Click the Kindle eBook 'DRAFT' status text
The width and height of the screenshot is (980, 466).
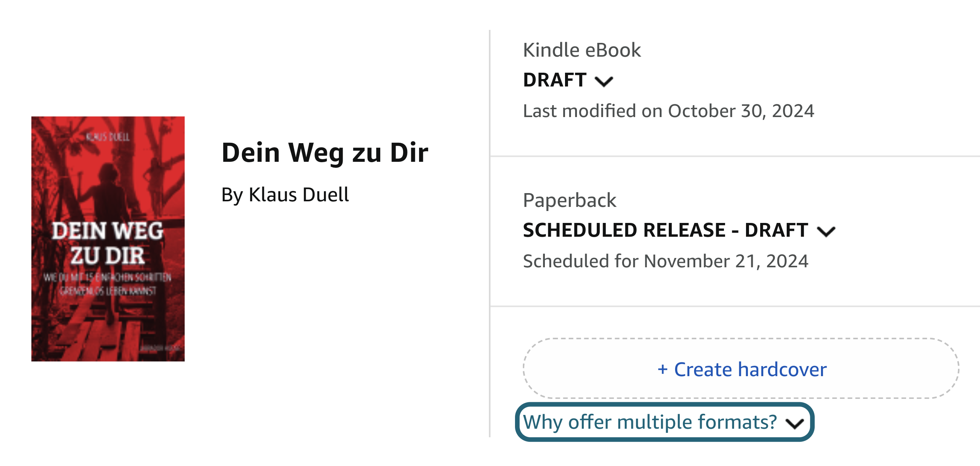[554, 80]
